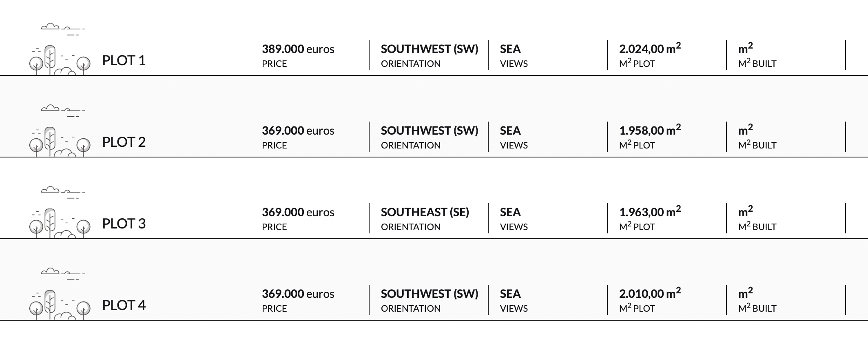The width and height of the screenshot is (868, 337).
Task: Click the Plot 1 trees landscape icon
Action: pos(60,60)
